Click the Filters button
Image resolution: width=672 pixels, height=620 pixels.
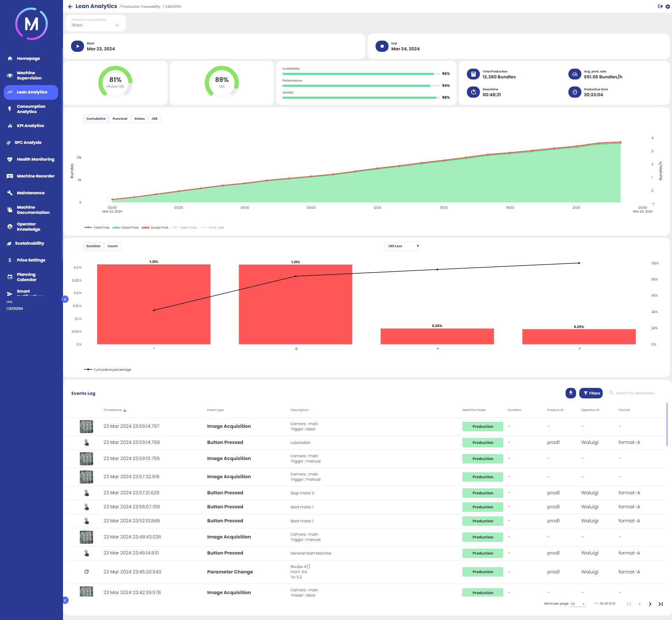click(x=591, y=393)
